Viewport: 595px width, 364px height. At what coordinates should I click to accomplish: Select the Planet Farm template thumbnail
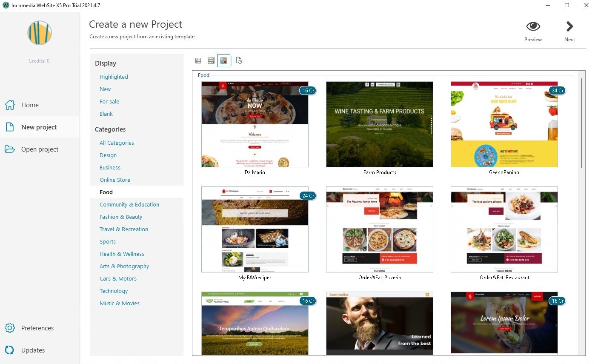click(x=255, y=323)
